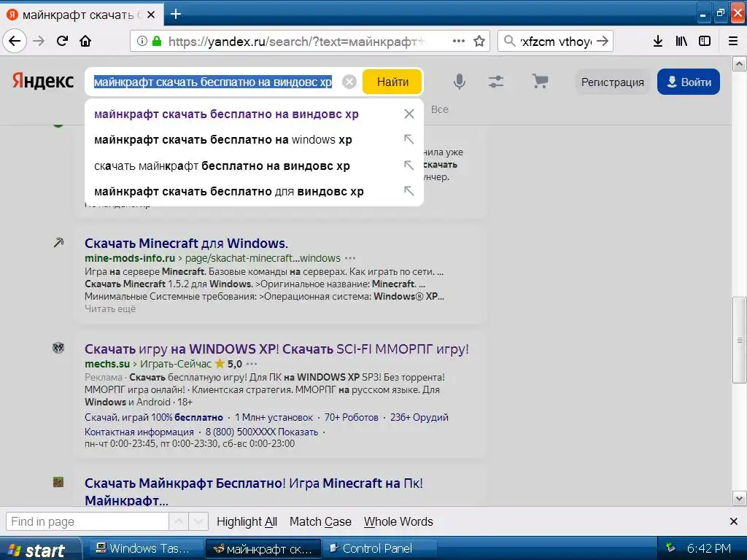Click the Найти search button
Screen dimensions: 747x560
(x=392, y=82)
